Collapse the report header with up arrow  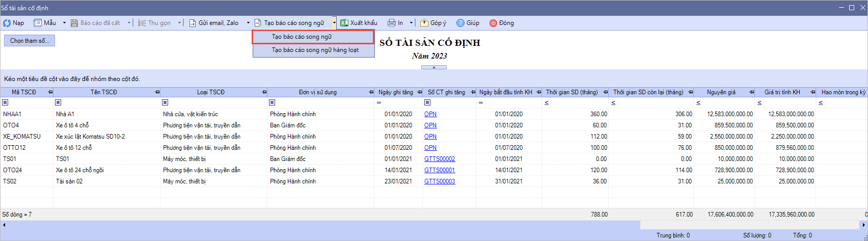click(433, 67)
